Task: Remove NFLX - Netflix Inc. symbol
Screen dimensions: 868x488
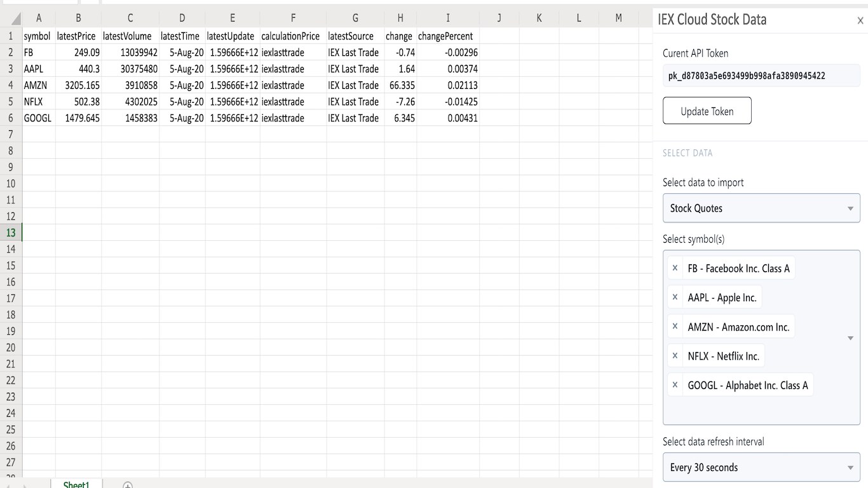Action: tap(675, 356)
